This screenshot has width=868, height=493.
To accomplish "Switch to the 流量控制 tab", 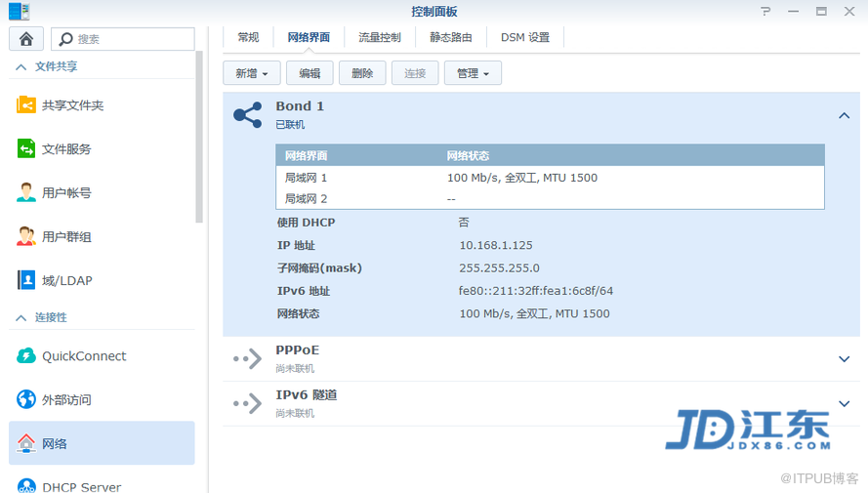I will [x=380, y=37].
